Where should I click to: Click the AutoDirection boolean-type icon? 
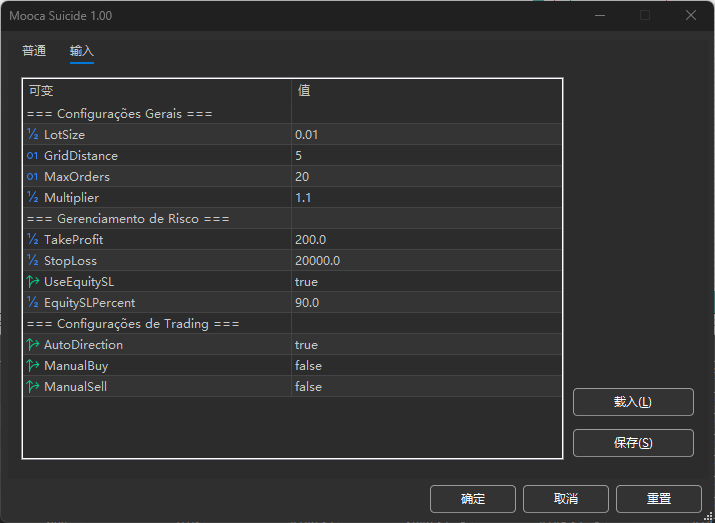click(x=33, y=345)
